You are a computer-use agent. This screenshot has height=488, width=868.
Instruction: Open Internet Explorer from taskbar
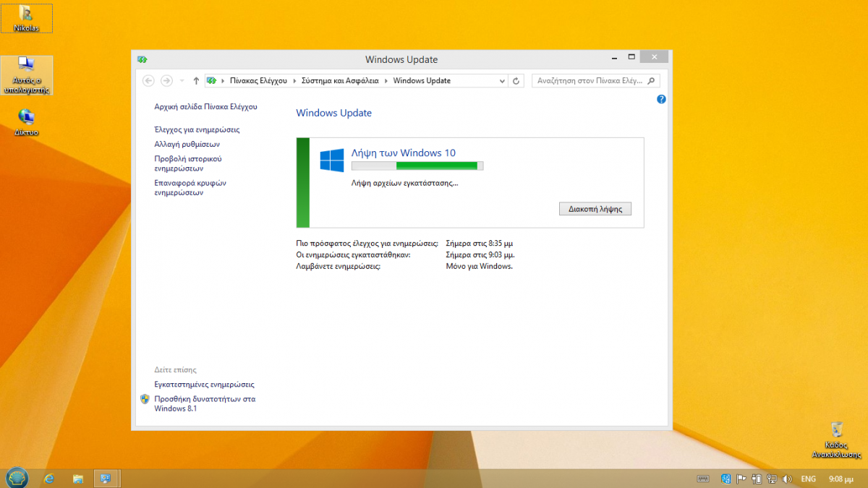49,479
